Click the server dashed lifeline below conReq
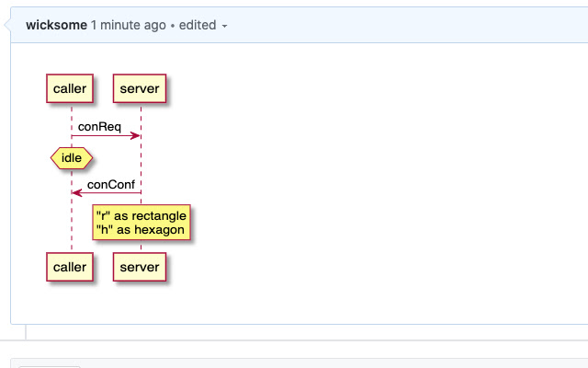The height and width of the screenshot is (368, 588). [x=141, y=164]
